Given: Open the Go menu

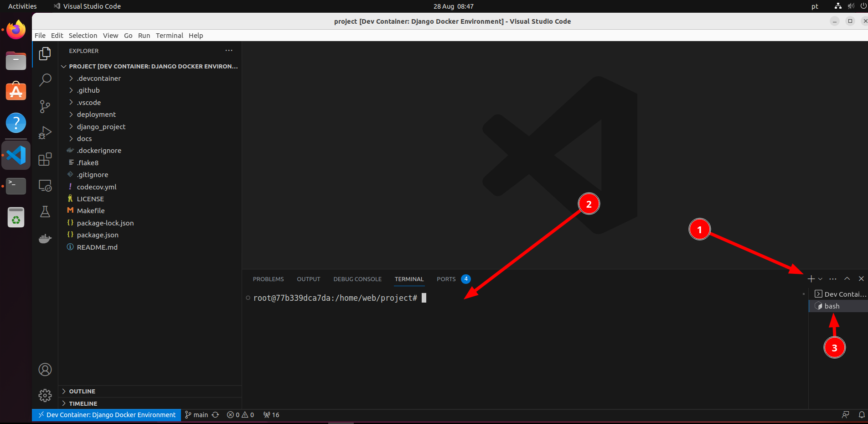Looking at the screenshot, I should pos(128,36).
